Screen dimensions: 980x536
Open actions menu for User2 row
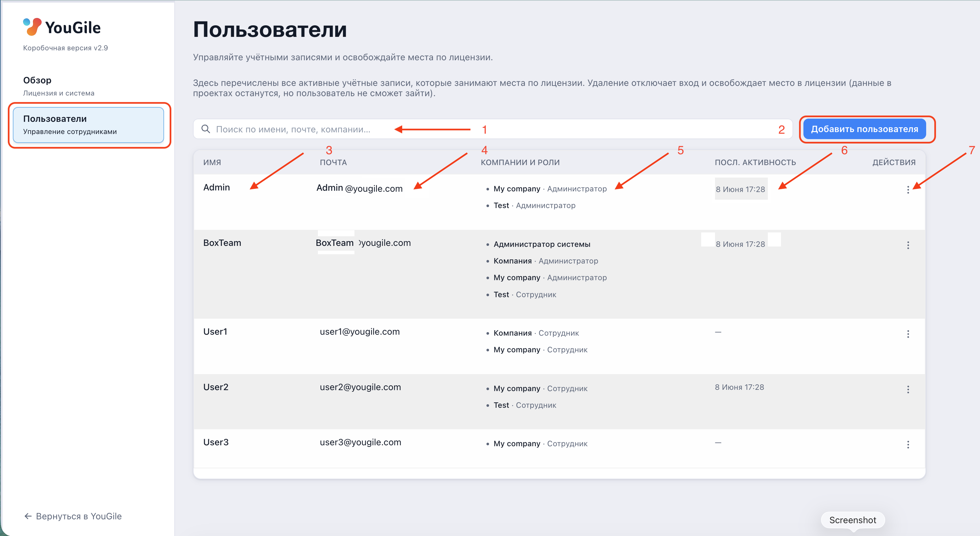[x=908, y=389]
